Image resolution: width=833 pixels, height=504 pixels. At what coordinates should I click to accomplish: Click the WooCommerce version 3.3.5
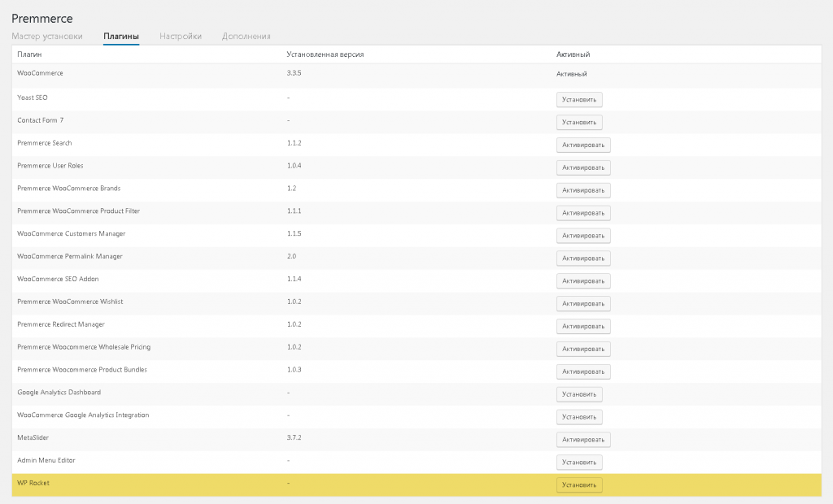pos(294,73)
